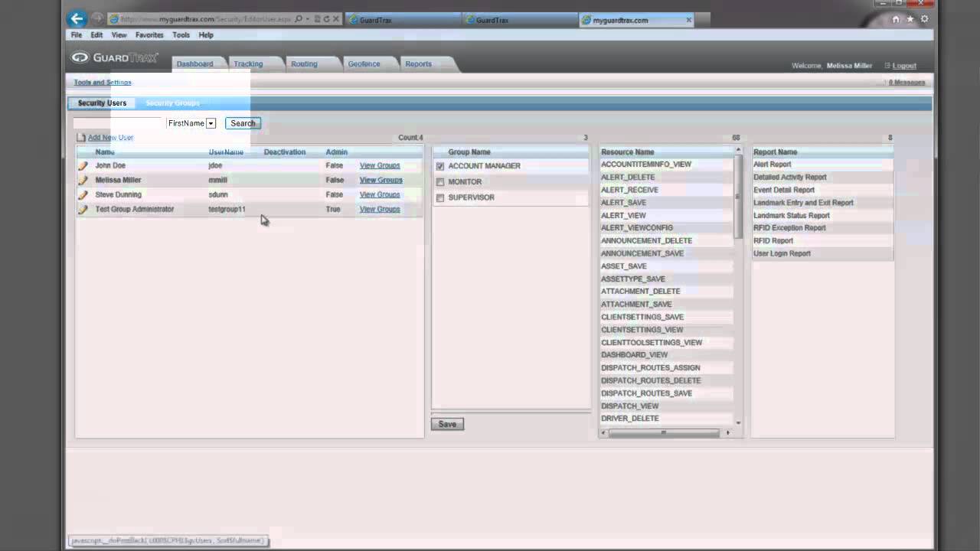The image size is (980, 551).
Task: Open the View menu
Action: pyautogui.click(x=119, y=35)
